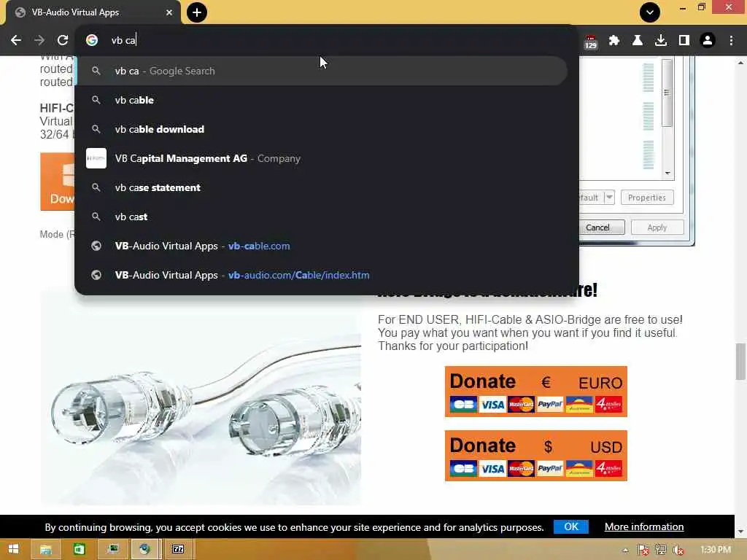This screenshot has width=747, height=560.
Task: Choose the 'vb cable download' suggestion
Action: [322, 129]
